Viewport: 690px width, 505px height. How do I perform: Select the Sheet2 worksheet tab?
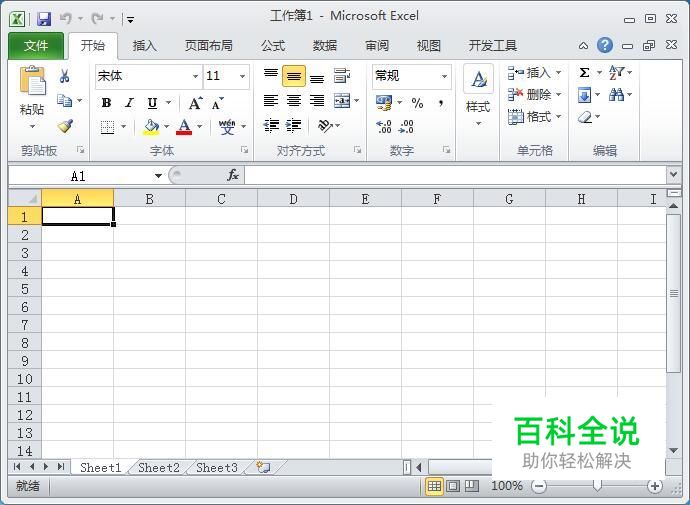159,468
